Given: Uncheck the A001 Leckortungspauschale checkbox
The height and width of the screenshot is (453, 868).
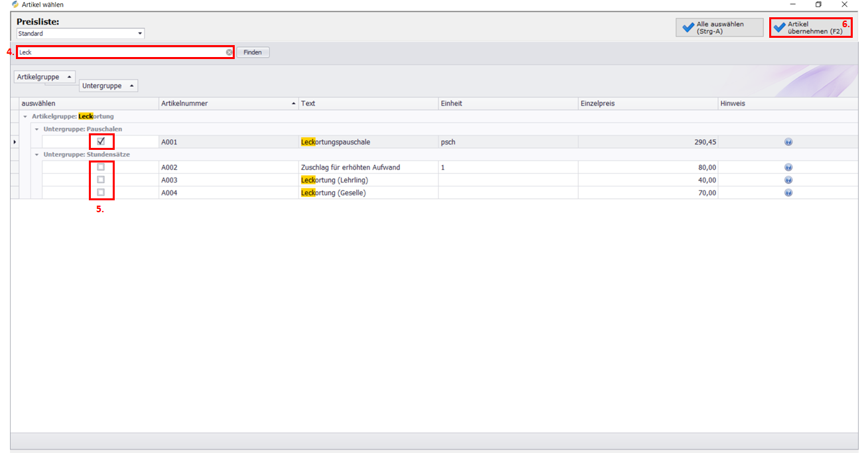Looking at the screenshot, I should point(101,141).
